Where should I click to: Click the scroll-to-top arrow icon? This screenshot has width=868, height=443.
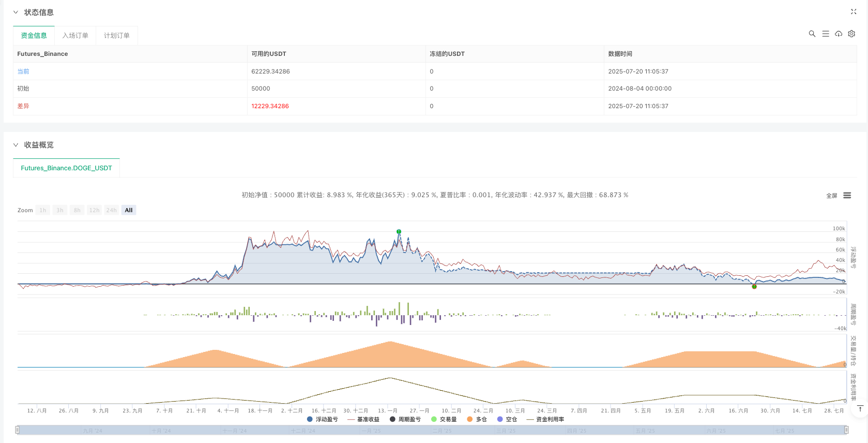click(x=860, y=409)
